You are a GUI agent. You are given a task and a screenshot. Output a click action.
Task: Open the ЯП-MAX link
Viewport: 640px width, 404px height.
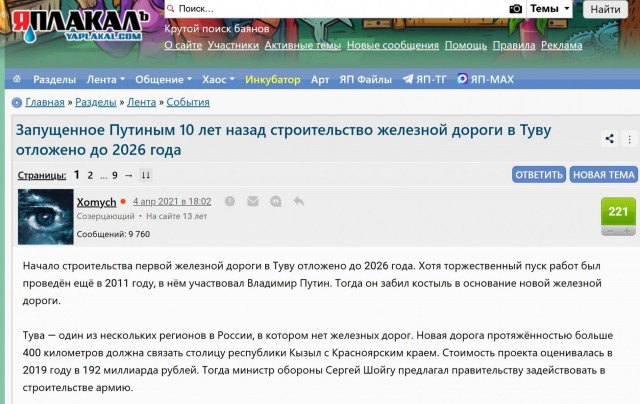(485, 79)
